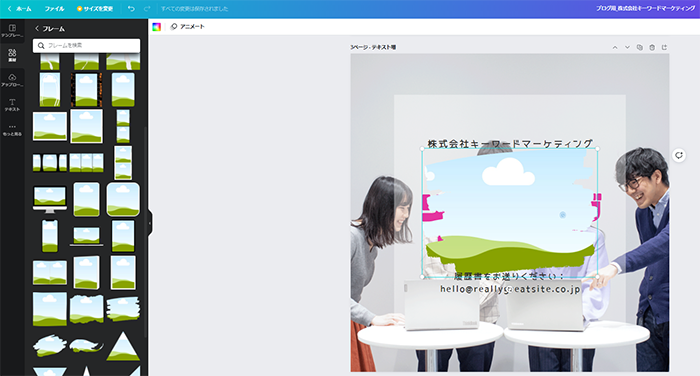Open the Templates tab in the sidebar
Screen dimensions: 700x376
[12, 31]
